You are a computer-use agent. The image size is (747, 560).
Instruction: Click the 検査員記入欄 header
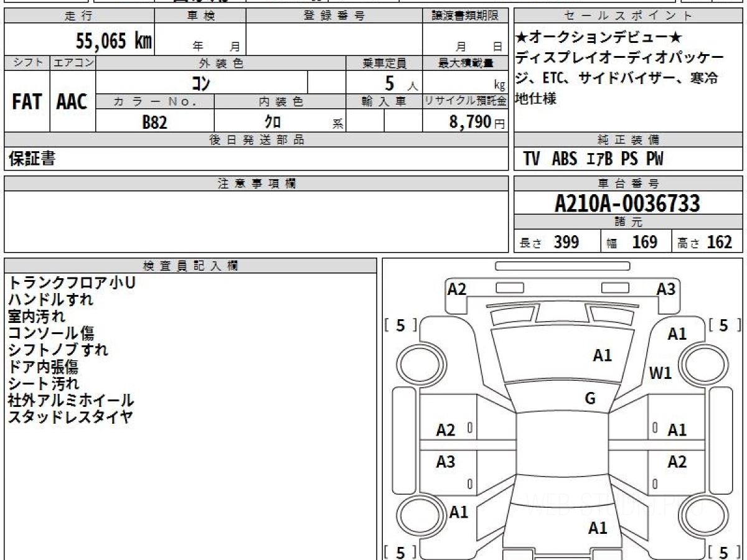click(190, 266)
